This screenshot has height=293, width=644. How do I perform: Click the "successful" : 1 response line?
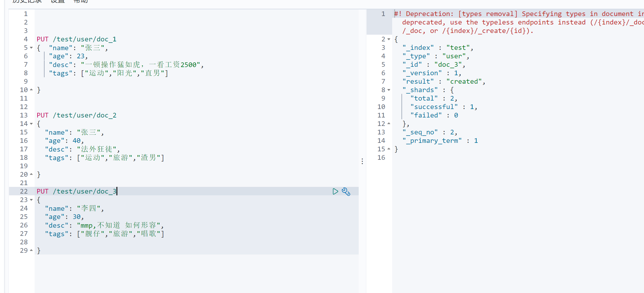444,107
